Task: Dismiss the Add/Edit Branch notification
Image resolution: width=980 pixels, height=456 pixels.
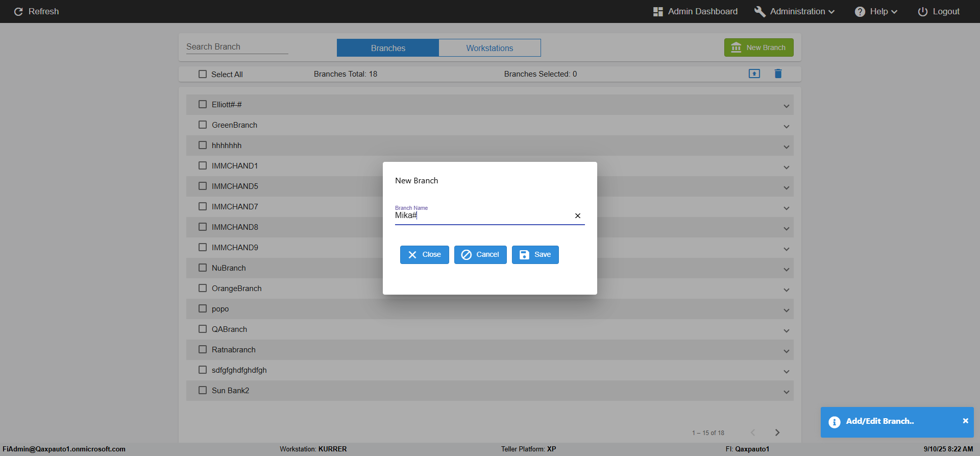Action: pos(966,421)
